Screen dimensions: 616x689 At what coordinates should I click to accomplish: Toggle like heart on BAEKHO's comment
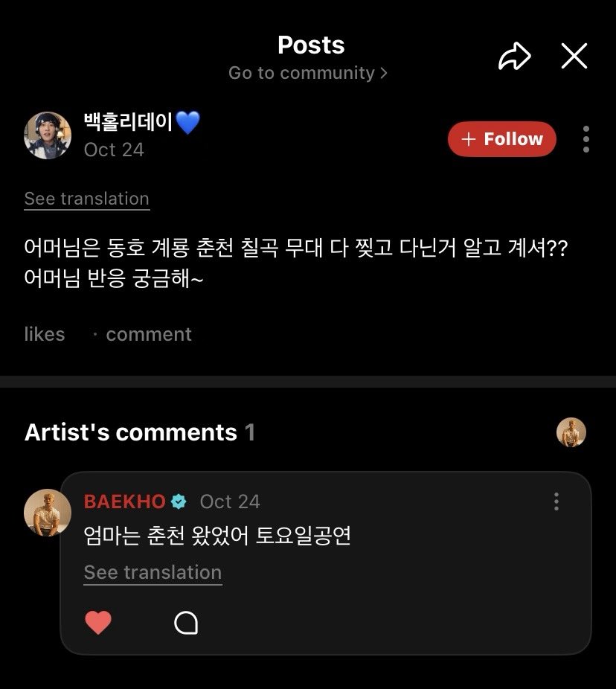click(x=97, y=622)
